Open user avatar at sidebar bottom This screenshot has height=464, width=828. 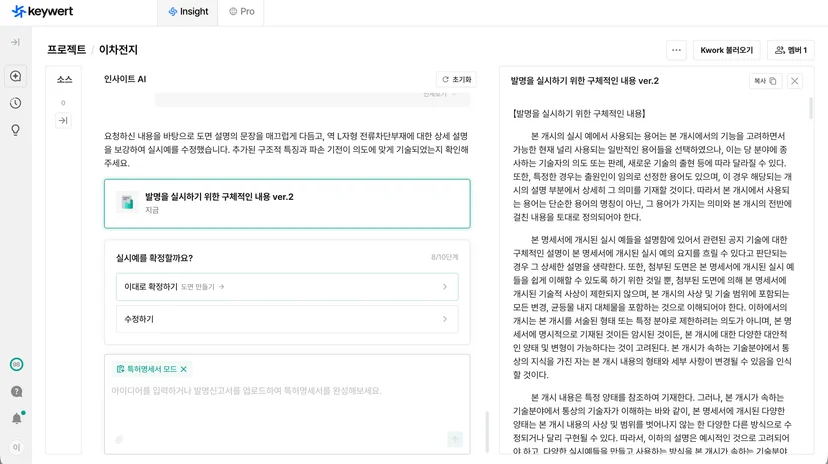(x=16, y=447)
